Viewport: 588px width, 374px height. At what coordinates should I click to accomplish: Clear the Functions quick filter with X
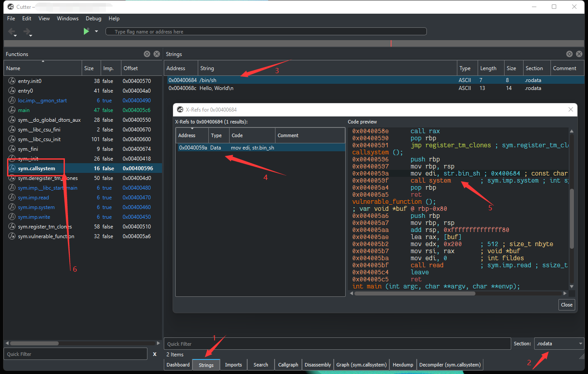[155, 354]
